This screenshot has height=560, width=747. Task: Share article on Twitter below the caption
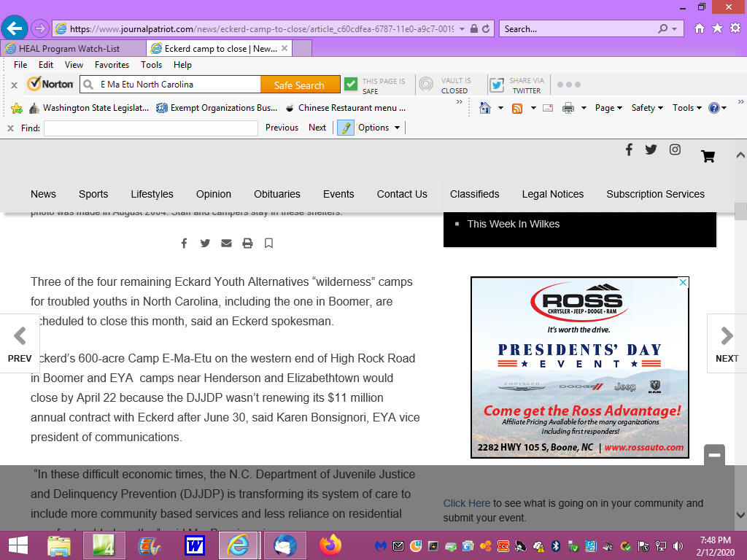[205, 244]
